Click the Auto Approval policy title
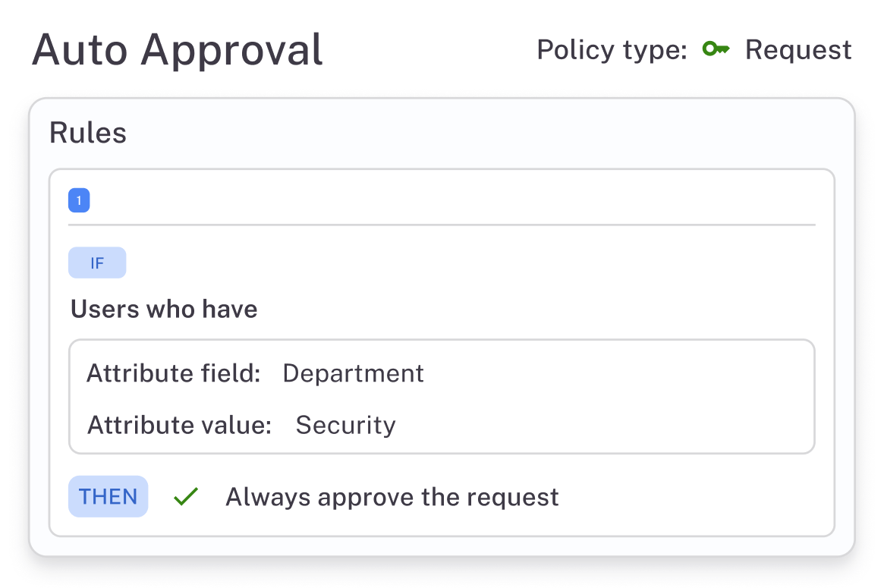884x588 pixels. point(178,50)
